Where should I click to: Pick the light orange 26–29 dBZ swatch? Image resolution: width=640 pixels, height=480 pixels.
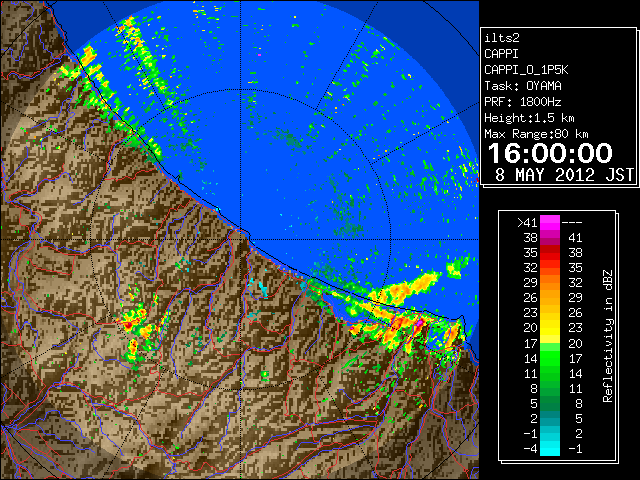tap(550, 298)
